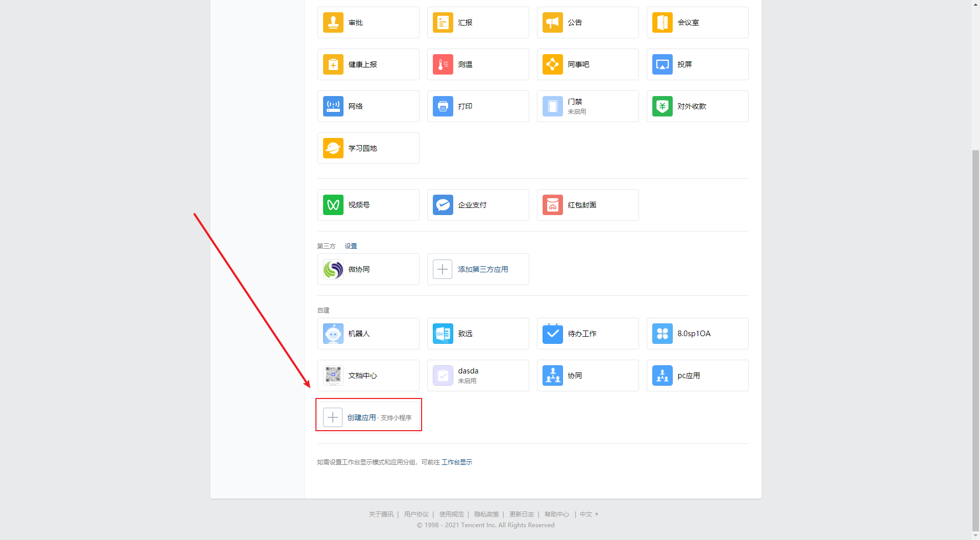980x540 pixels.
Task: Click the 会议室 app name text
Action: pyautogui.click(x=688, y=22)
